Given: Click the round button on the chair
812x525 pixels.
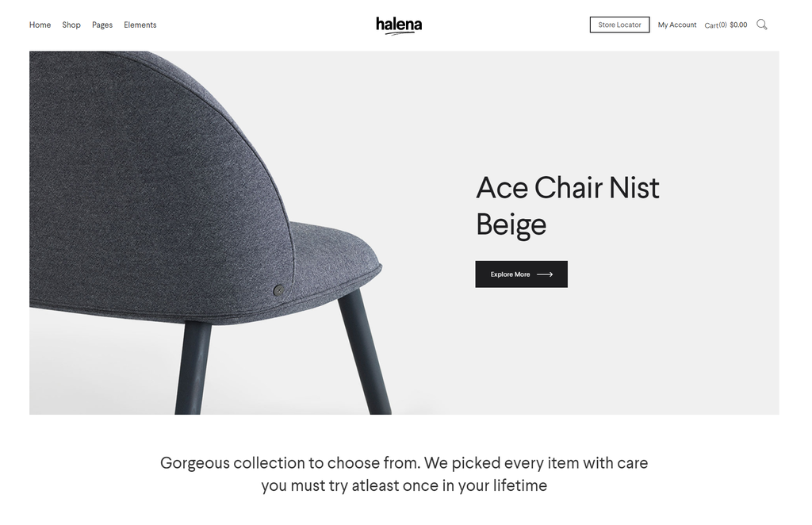Looking at the screenshot, I should 278,290.
